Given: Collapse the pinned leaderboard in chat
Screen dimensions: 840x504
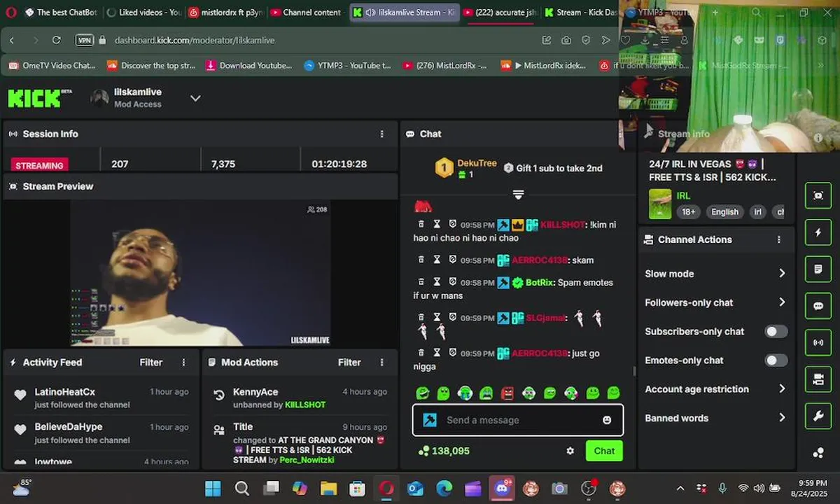Looking at the screenshot, I should click(518, 194).
